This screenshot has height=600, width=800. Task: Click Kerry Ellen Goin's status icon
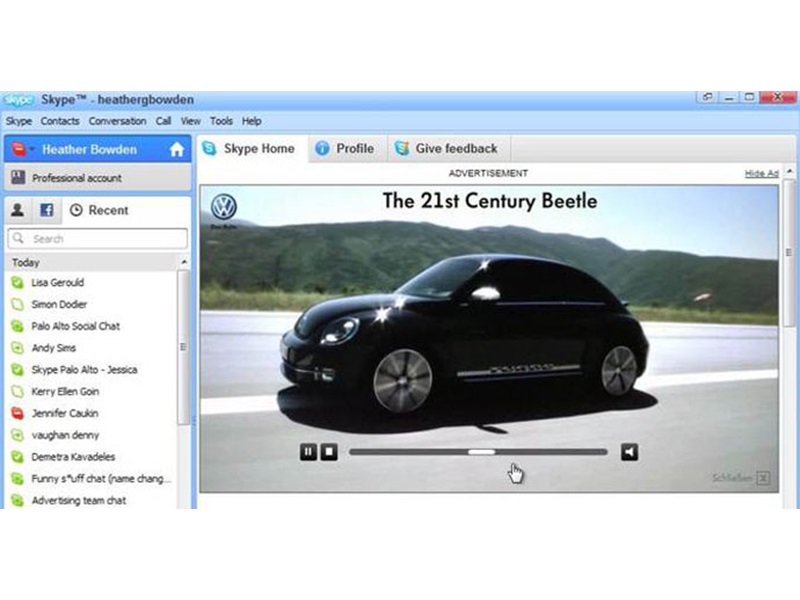[17, 392]
